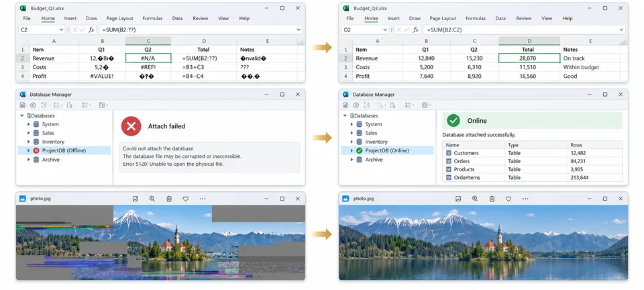Click the formula cancel X in the C2 spreadsheet window
644x290 pixels.
pyautogui.click(x=74, y=30)
